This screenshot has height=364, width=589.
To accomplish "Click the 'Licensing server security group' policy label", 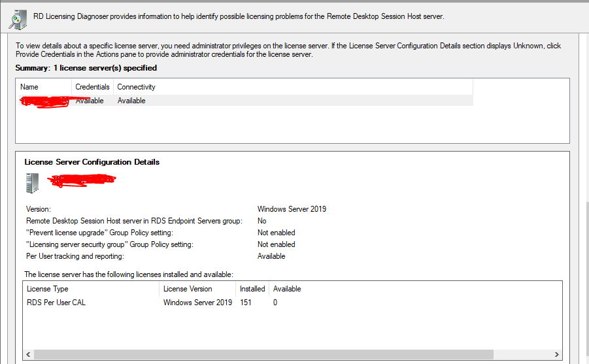I will click(x=110, y=244).
